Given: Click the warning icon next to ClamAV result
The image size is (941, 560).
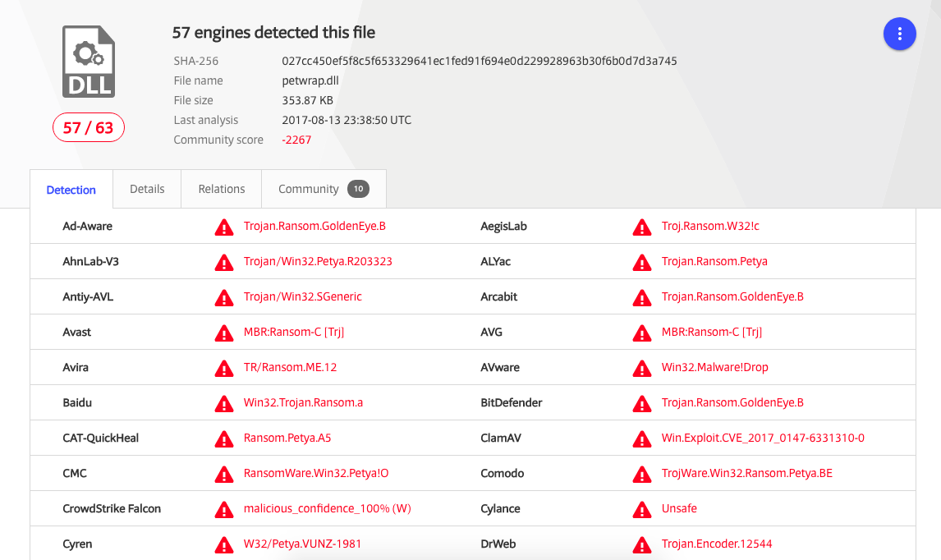Looking at the screenshot, I should 641,439.
